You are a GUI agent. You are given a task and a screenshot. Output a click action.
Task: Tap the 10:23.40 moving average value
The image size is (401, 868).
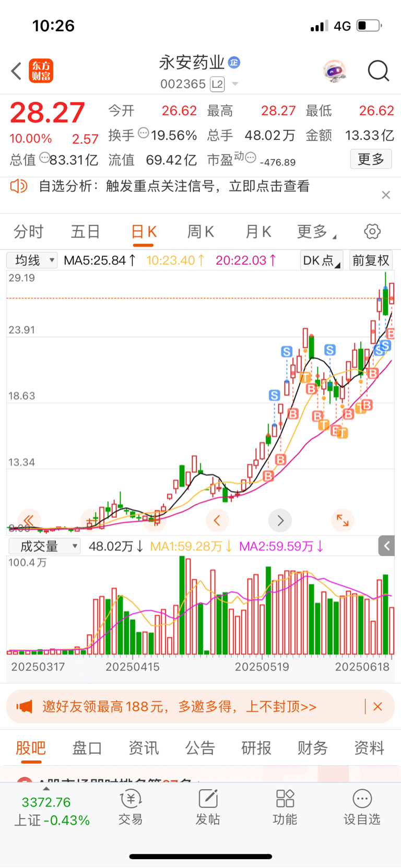(x=175, y=260)
